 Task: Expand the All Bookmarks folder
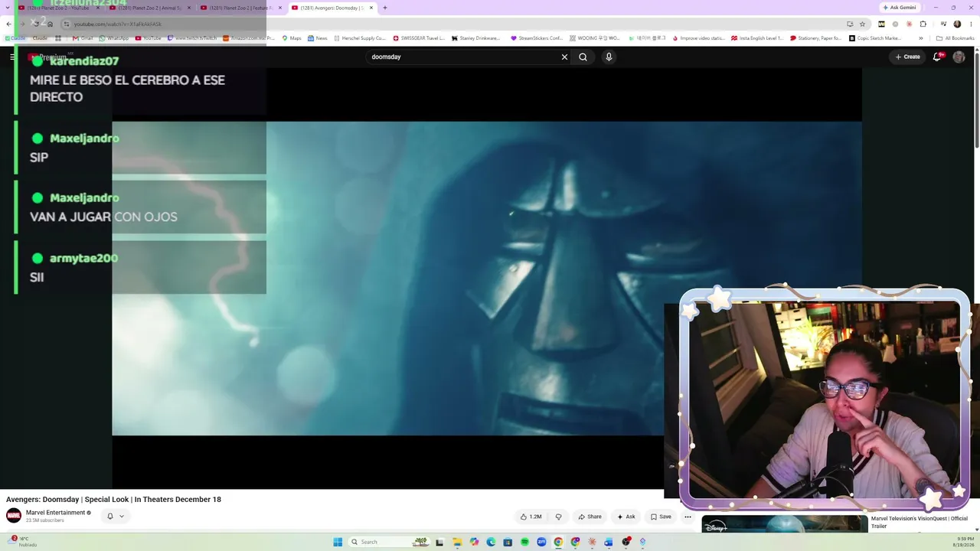(x=955, y=38)
